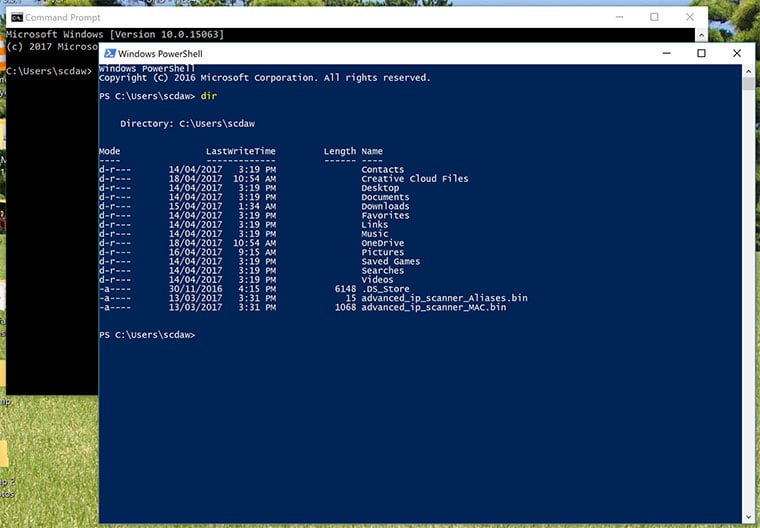Close the Command Prompt window
Viewport: 760px width, 528px height.
tap(690, 17)
